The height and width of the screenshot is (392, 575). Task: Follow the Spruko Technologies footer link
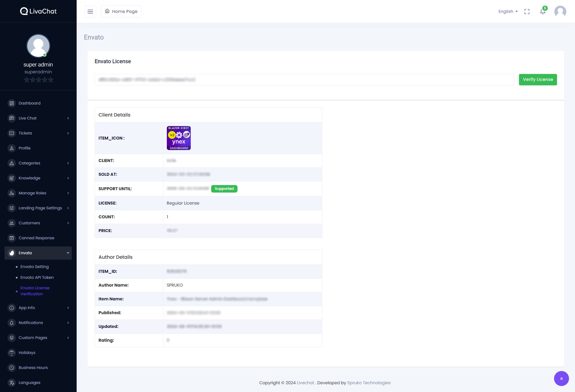coord(369,383)
